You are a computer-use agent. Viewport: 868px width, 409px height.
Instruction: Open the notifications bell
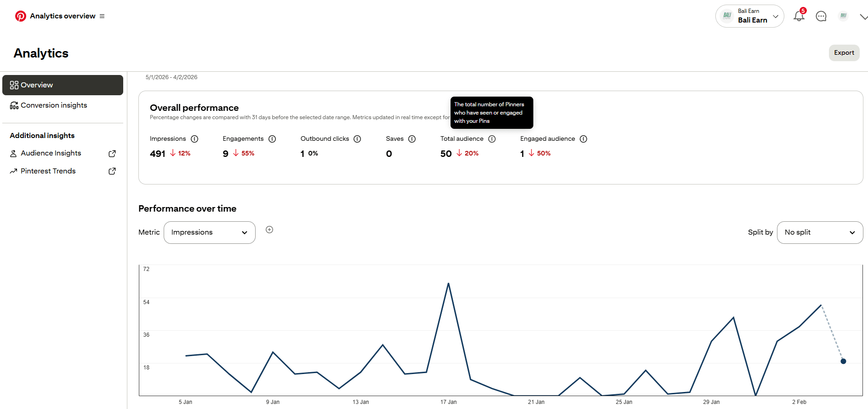(799, 17)
